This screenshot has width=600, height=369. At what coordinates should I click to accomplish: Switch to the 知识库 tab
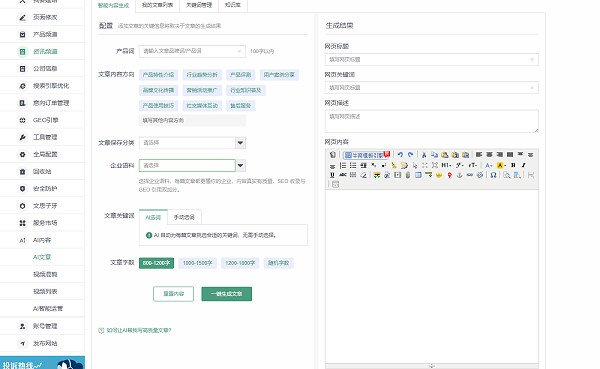click(233, 5)
